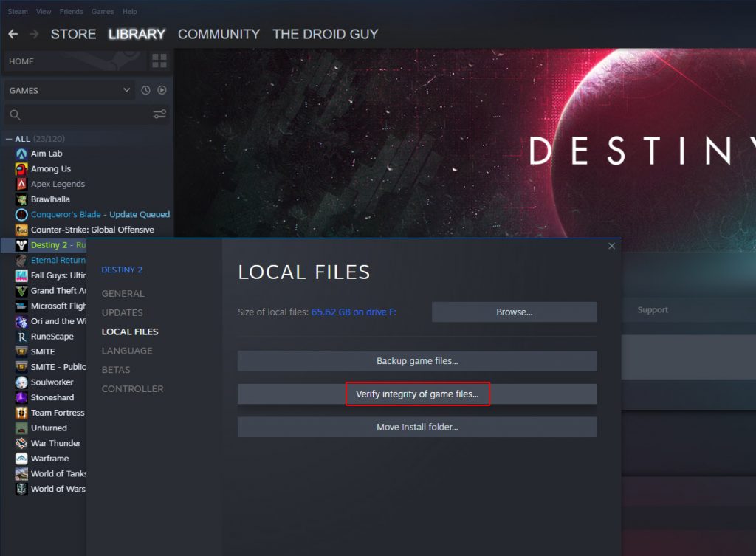Click the Eternal Return game icon
This screenshot has width=756, height=556.
21,261
